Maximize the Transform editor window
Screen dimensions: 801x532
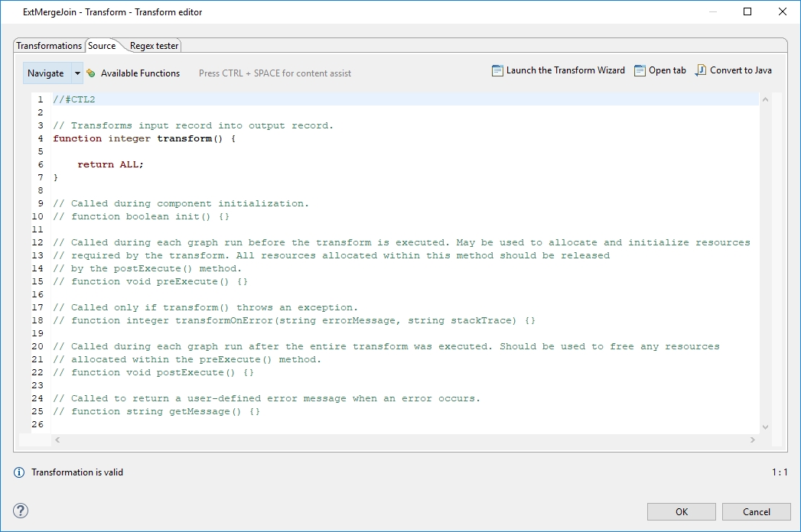(747, 11)
